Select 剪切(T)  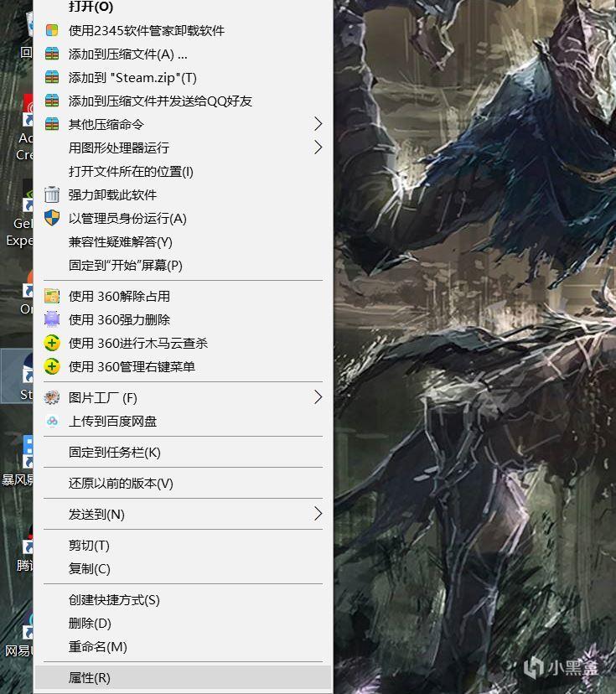[x=183, y=546]
